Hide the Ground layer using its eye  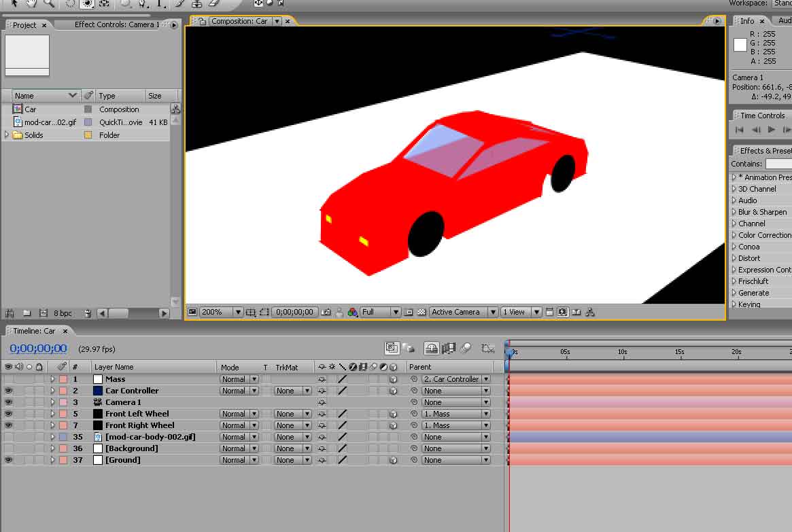tap(8, 460)
